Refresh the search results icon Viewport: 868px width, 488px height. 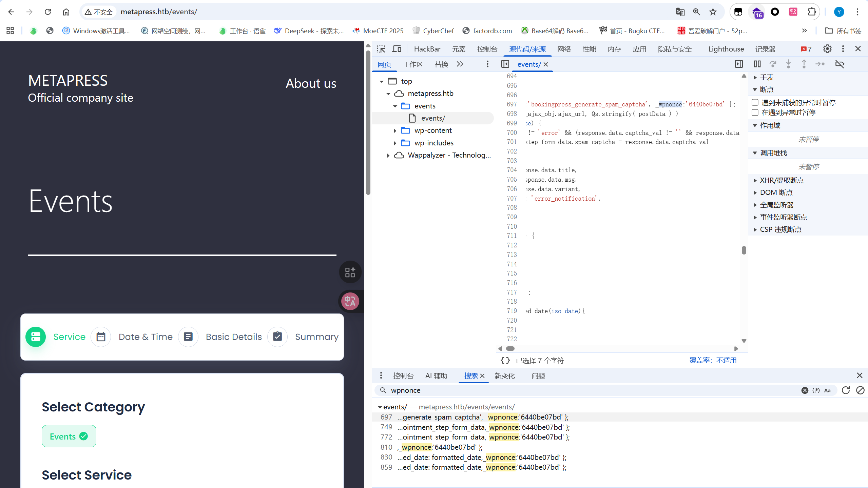click(x=846, y=390)
